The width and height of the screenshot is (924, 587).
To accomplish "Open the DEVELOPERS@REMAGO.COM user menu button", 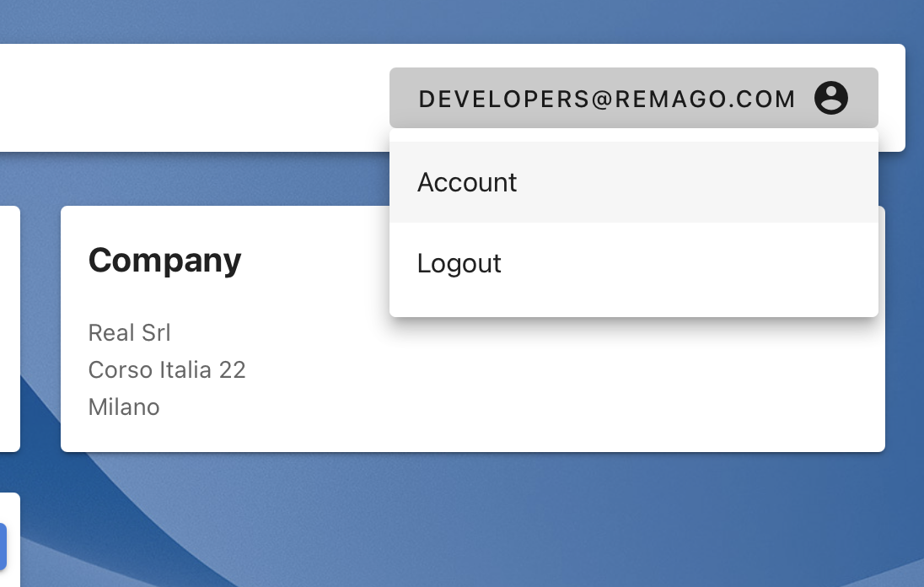I will (607, 99).
